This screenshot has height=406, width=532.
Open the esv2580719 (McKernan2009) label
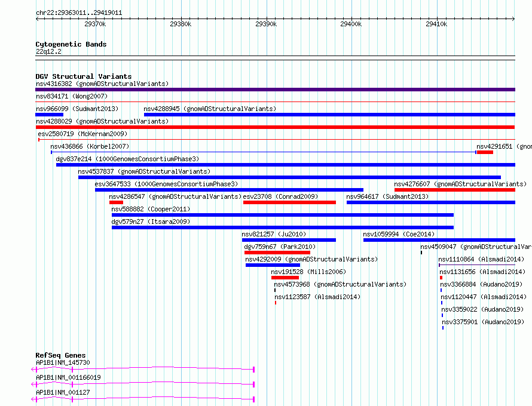coord(82,134)
